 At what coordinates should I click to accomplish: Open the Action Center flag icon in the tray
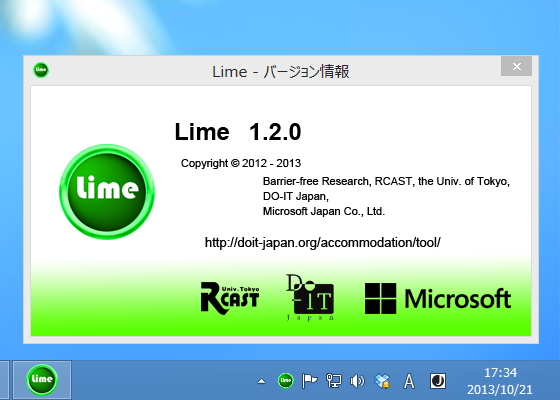[x=309, y=381]
